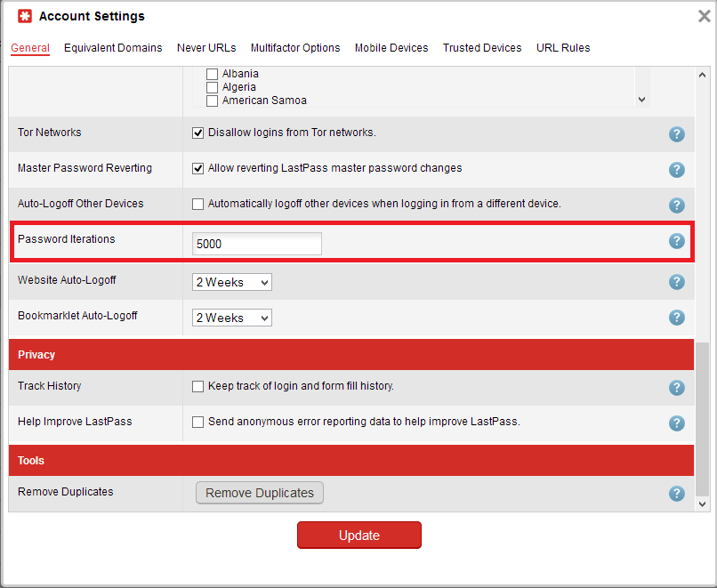Enable keep track of login history
Screen dimensions: 717x588
point(198,386)
